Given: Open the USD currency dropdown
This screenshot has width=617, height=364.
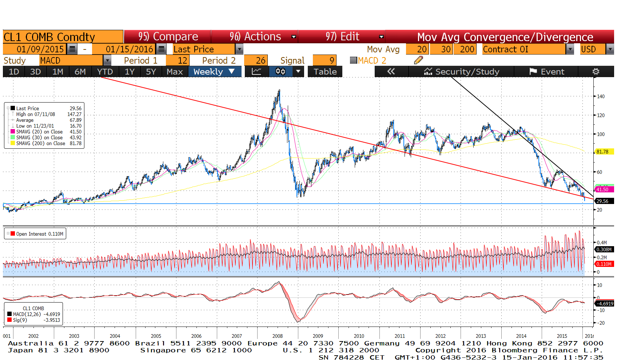Looking at the screenshot, I should click(x=610, y=49).
